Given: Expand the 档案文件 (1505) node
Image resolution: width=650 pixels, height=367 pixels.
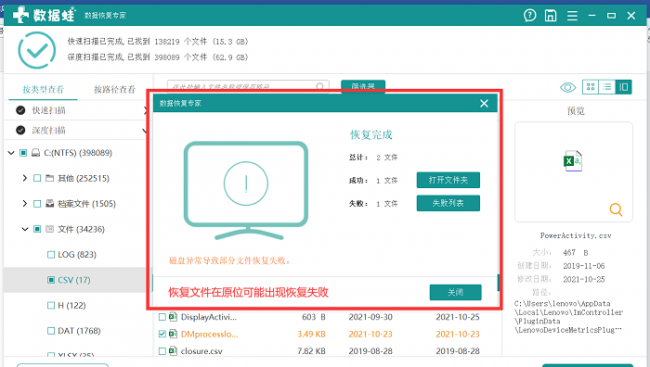Looking at the screenshot, I should pos(24,204).
